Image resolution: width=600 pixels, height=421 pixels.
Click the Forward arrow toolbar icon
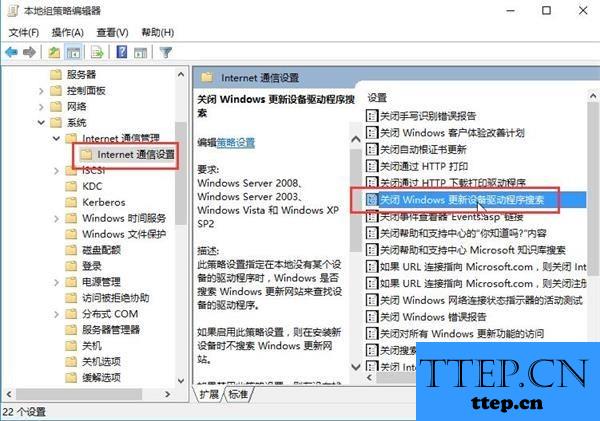coord(29,52)
